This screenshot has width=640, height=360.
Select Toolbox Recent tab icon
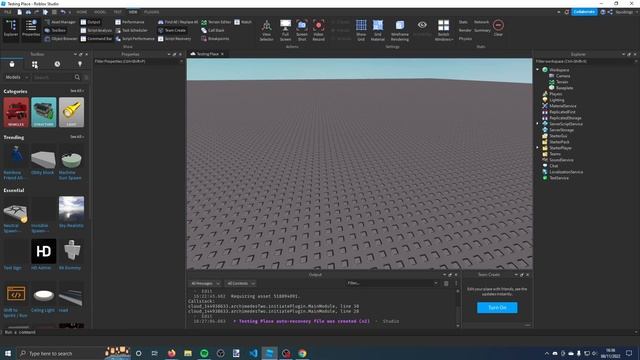pos(57,64)
